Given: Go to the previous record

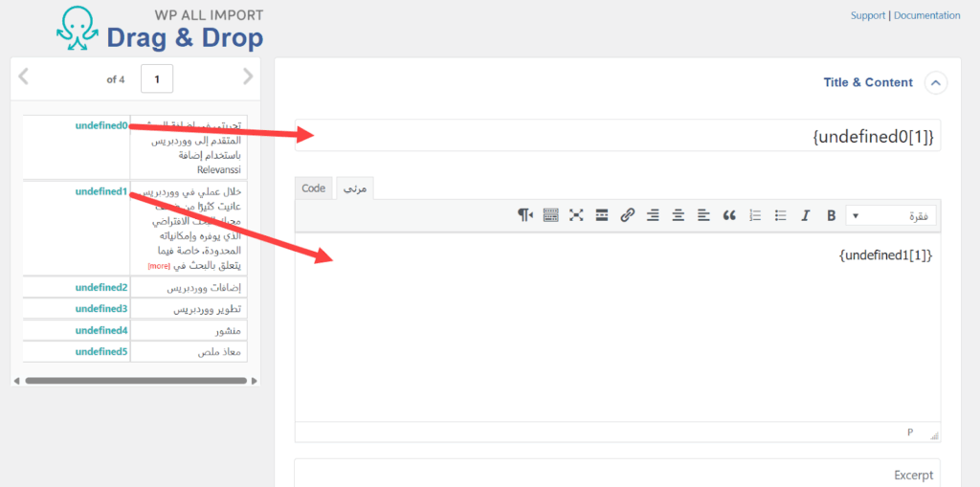Looking at the screenshot, I should [24, 77].
